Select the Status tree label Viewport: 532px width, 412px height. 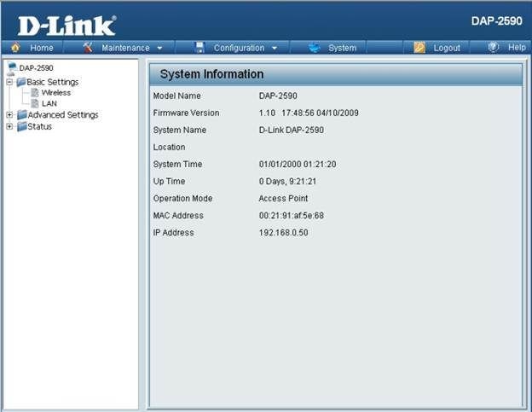40,126
